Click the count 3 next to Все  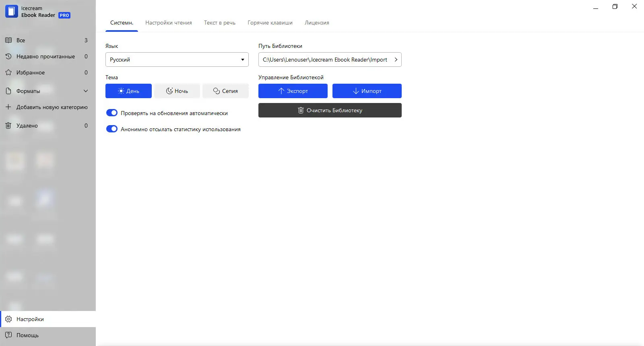pyautogui.click(x=86, y=40)
